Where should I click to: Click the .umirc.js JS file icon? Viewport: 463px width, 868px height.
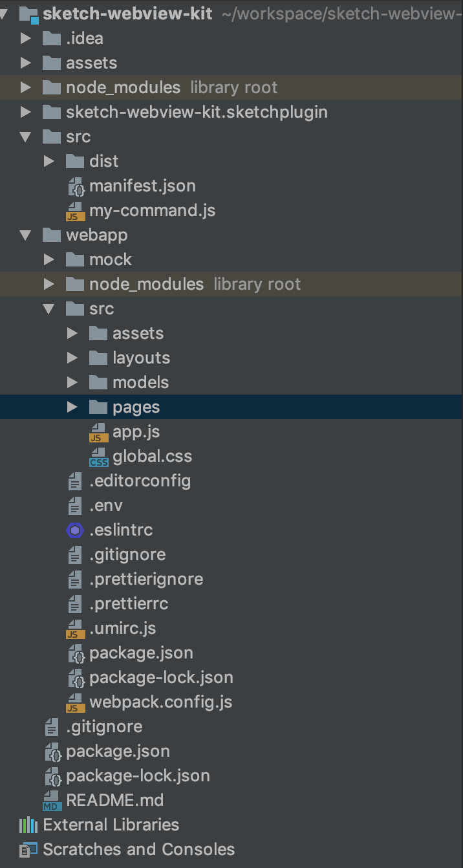pos(76,629)
